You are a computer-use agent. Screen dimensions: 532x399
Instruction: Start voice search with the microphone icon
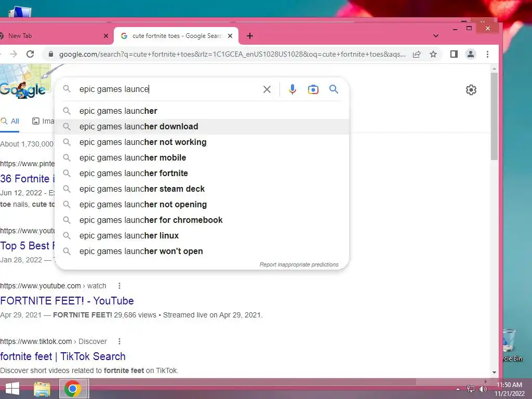click(x=292, y=89)
